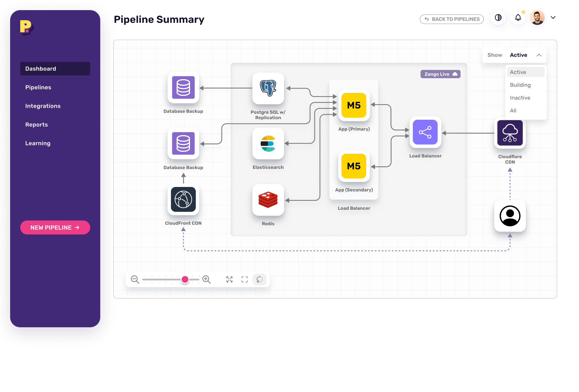Click the Elasticsearch node icon

(268, 144)
